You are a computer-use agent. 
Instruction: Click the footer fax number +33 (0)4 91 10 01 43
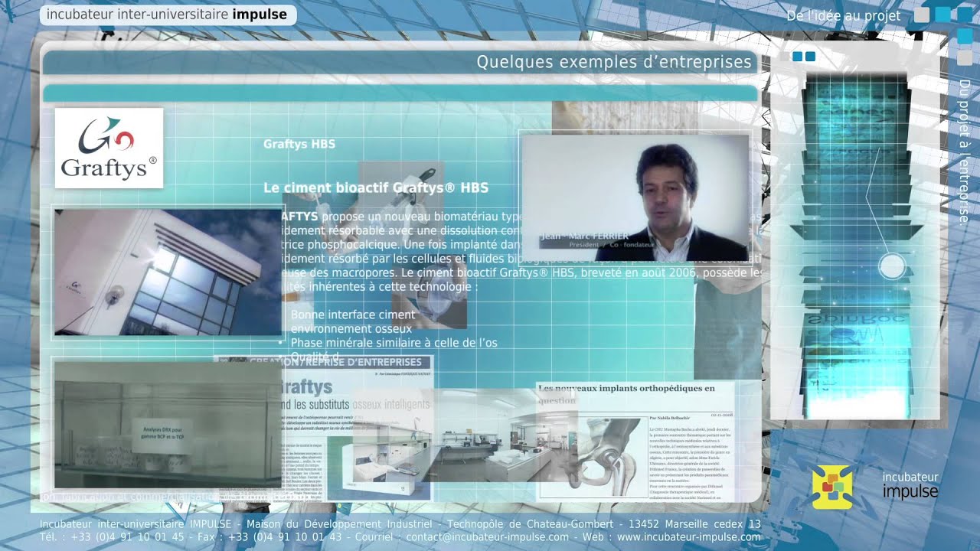[285, 537]
